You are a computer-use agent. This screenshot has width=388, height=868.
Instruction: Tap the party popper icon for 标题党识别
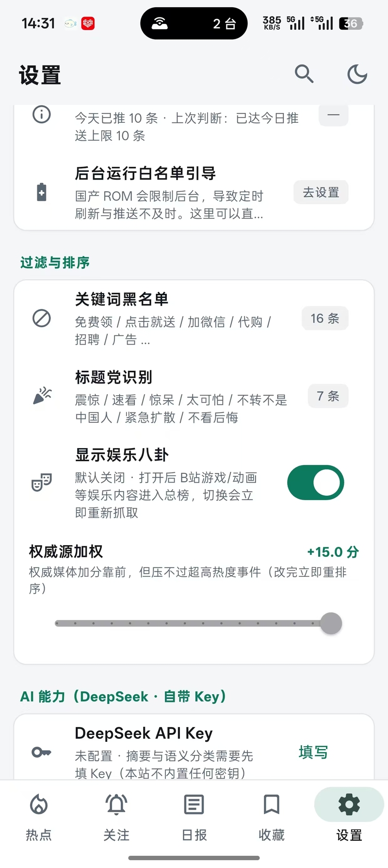(x=42, y=396)
